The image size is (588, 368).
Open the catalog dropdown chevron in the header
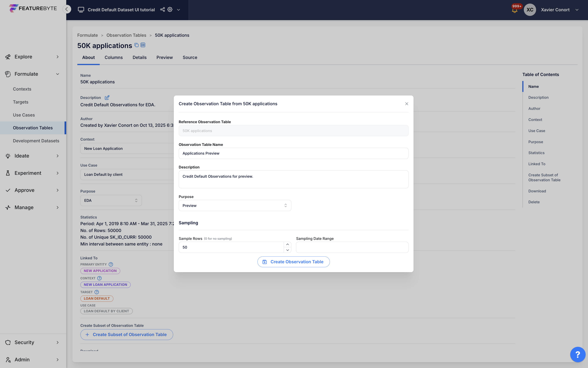point(178,10)
